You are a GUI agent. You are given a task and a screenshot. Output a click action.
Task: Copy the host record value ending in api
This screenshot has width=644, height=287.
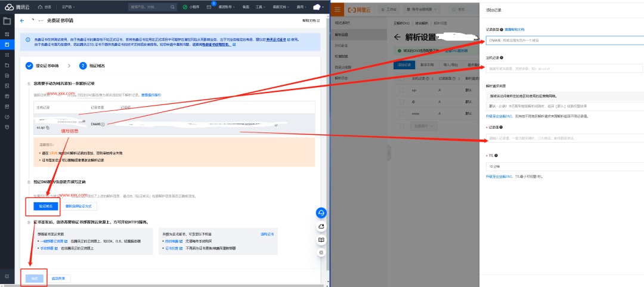coord(48,128)
